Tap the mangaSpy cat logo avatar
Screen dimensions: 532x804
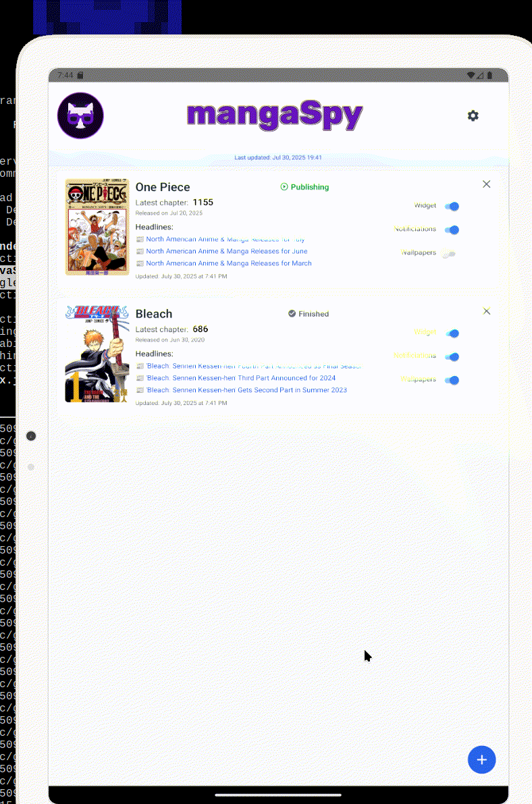(x=80, y=115)
